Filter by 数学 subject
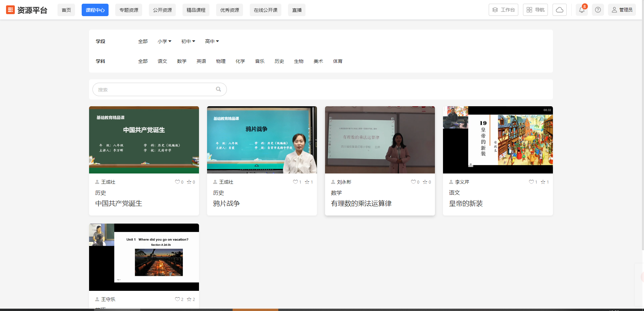Image resolution: width=644 pixels, height=311 pixels. pos(182,61)
